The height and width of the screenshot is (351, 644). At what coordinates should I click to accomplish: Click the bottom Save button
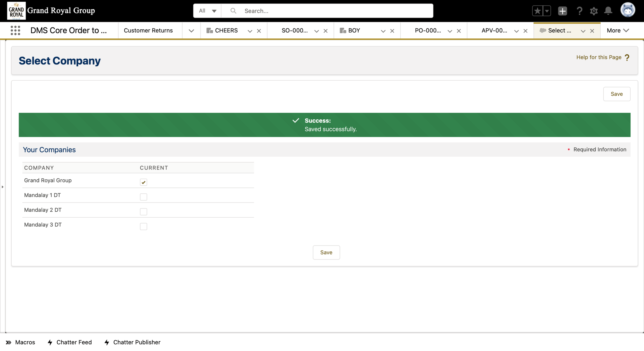pos(326,252)
